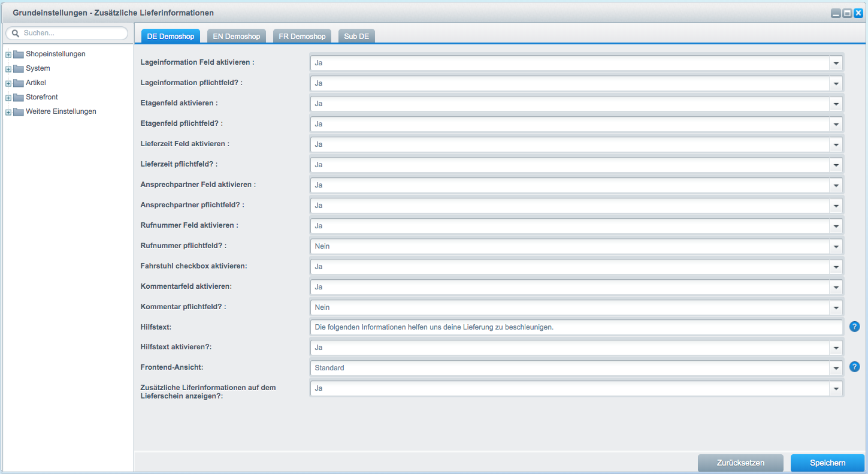Screen dimensions: 868x474
Task: Open the Sub DE tab
Action: (356, 36)
